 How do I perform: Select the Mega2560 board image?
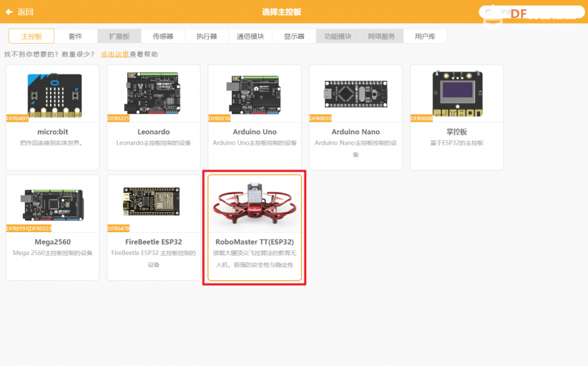point(52,205)
